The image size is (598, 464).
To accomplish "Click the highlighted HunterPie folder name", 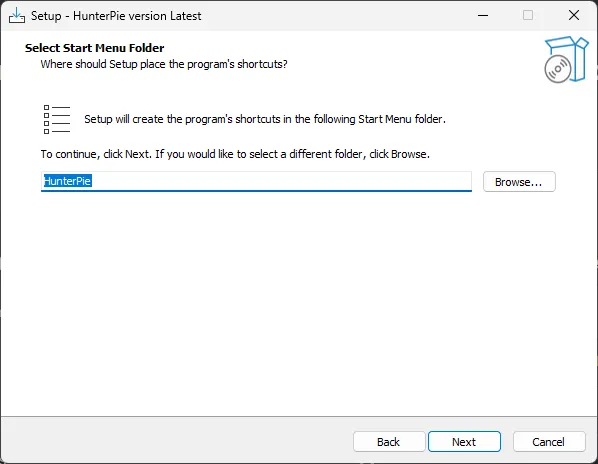I will click(x=68, y=181).
